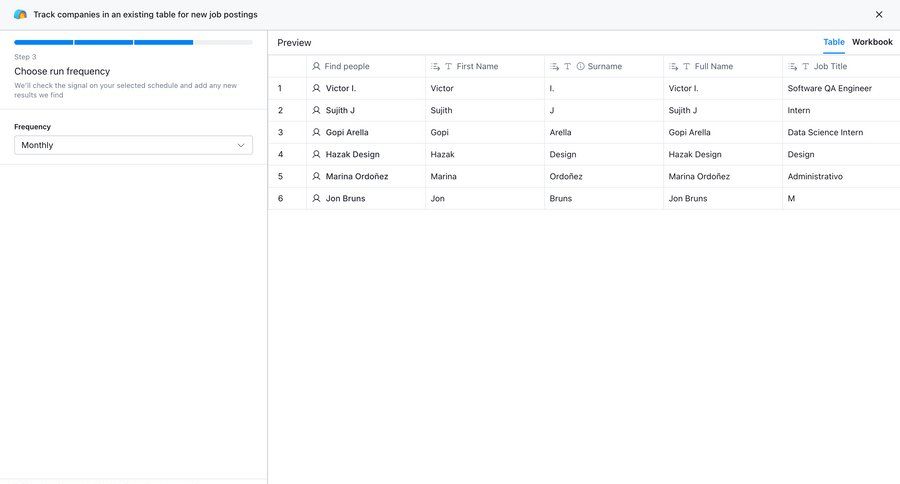Select row number 5 in the table
This screenshot has width=900, height=484.
pyautogui.click(x=280, y=176)
